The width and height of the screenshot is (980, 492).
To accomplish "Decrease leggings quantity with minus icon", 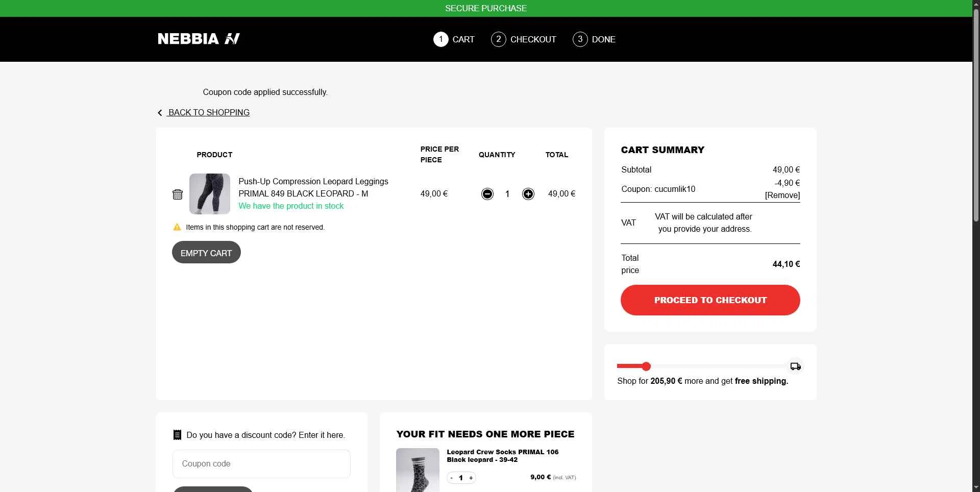I will point(487,194).
